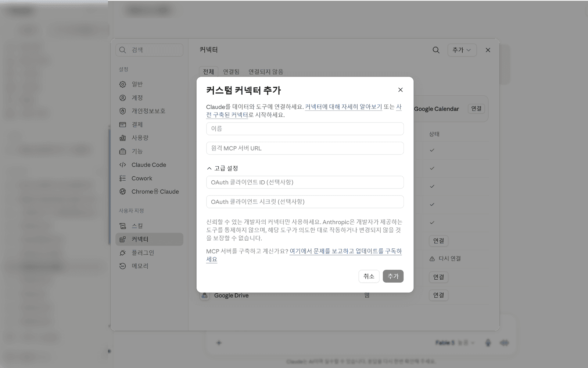Open the Claude Code settings item
Screen dimensions: 588x368
point(149,165)
